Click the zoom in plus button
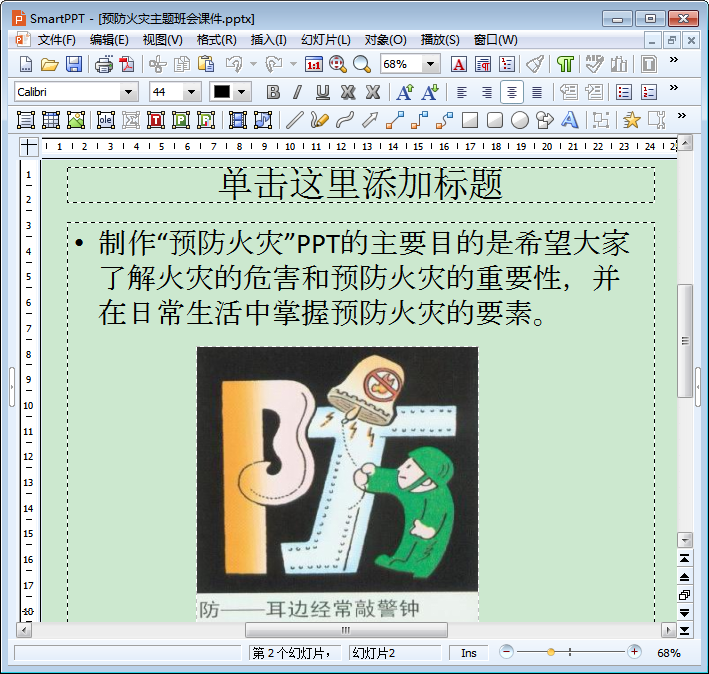709x674 pixels. click(x=634, y=652)
